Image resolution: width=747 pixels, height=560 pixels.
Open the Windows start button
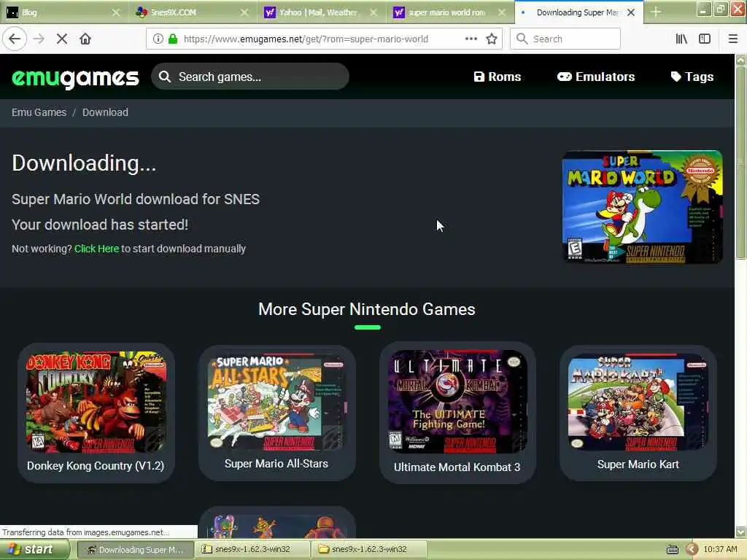pyautogui.click(x=34, y=550)
